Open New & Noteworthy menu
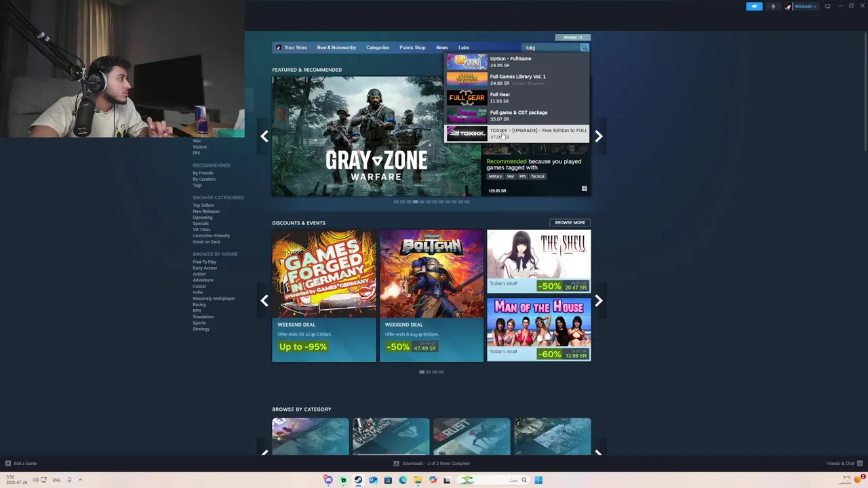 (x=336, y=47)
